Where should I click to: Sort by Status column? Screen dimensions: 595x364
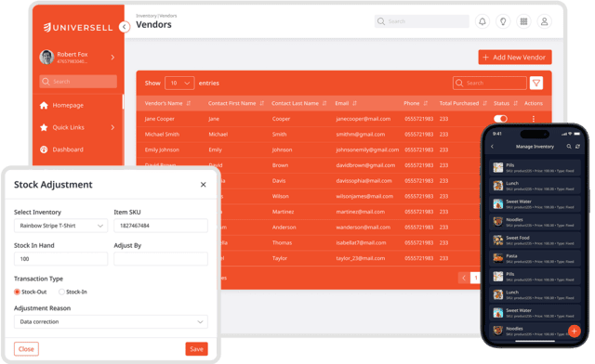[x=516, y=103]
